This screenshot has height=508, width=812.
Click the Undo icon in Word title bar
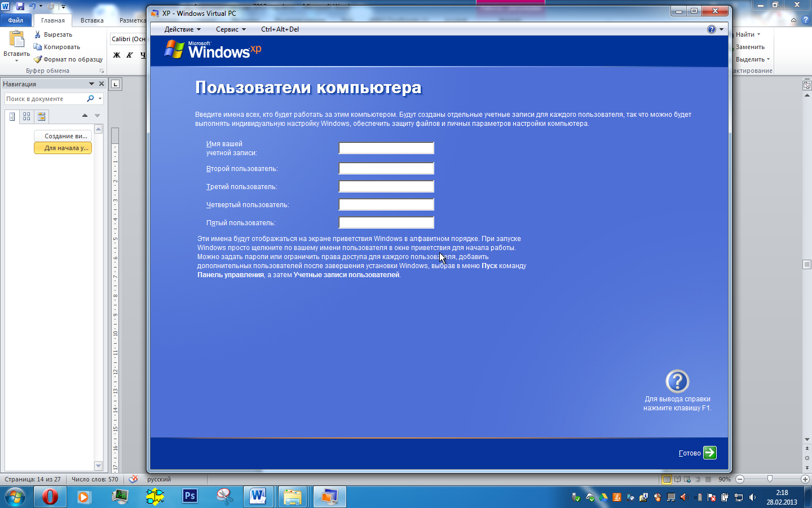[32, 6]
